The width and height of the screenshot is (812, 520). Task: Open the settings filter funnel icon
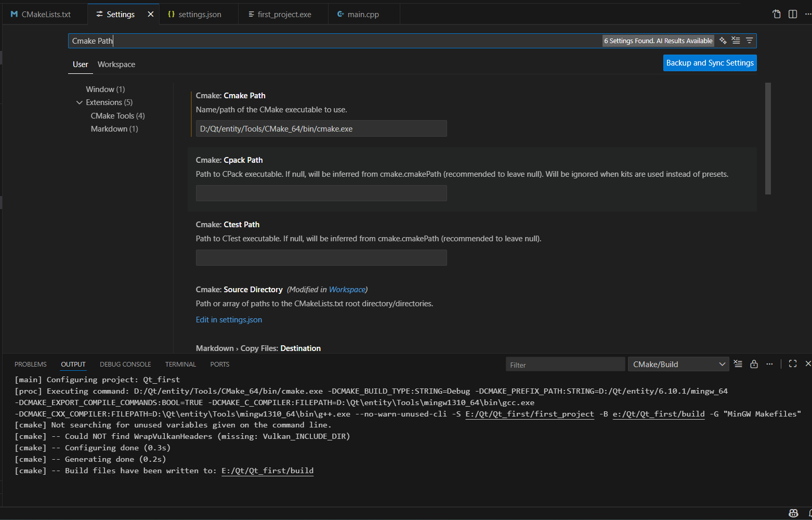pos(749,41)
